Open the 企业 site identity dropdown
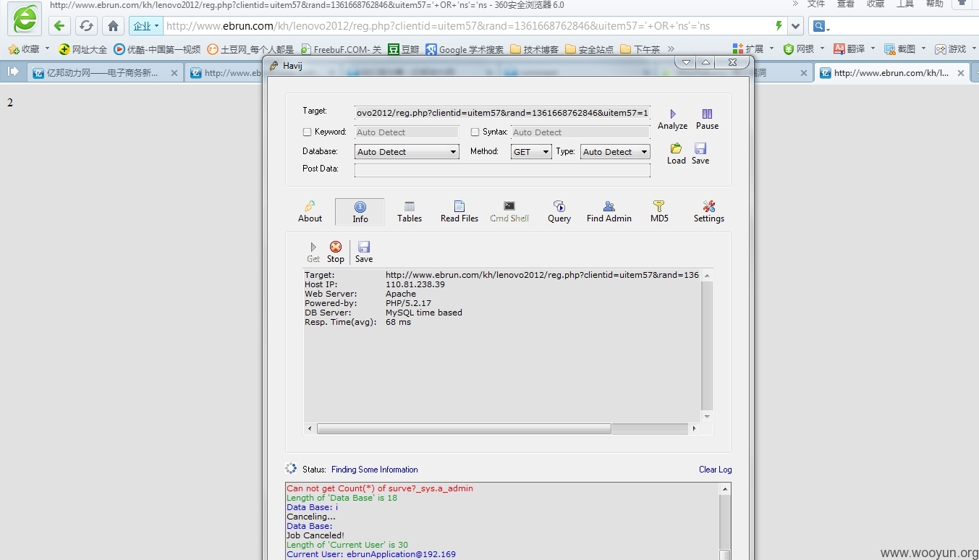The width and height of the screenshot is (979, 560). coord(145,26)
